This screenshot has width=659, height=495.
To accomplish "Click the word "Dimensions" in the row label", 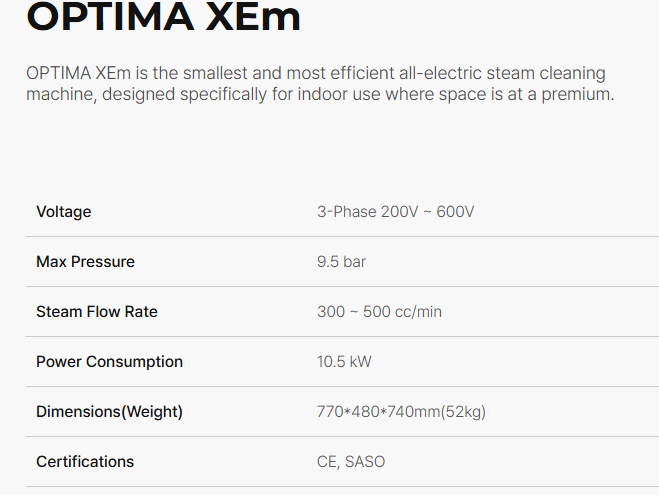I will tap(78, 412).
